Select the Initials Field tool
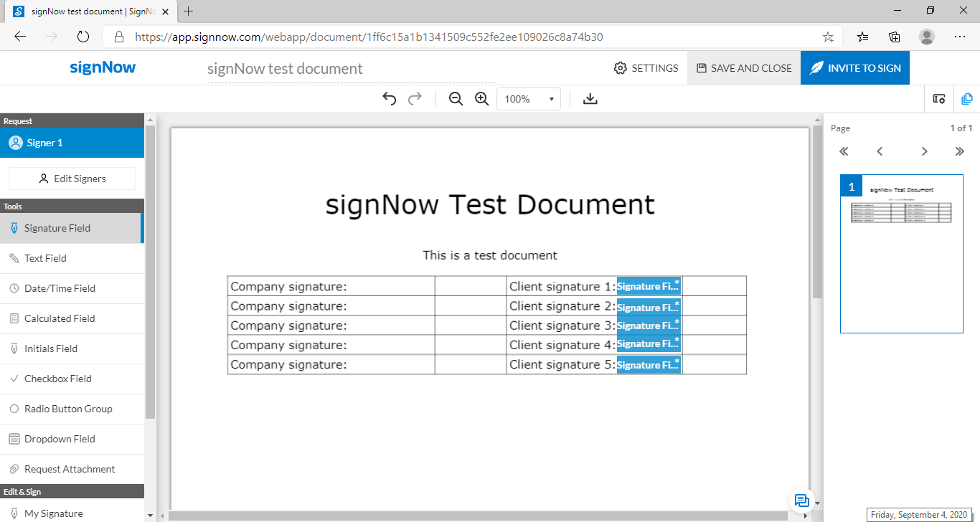 pyautogui.click(x=72, y=348)
